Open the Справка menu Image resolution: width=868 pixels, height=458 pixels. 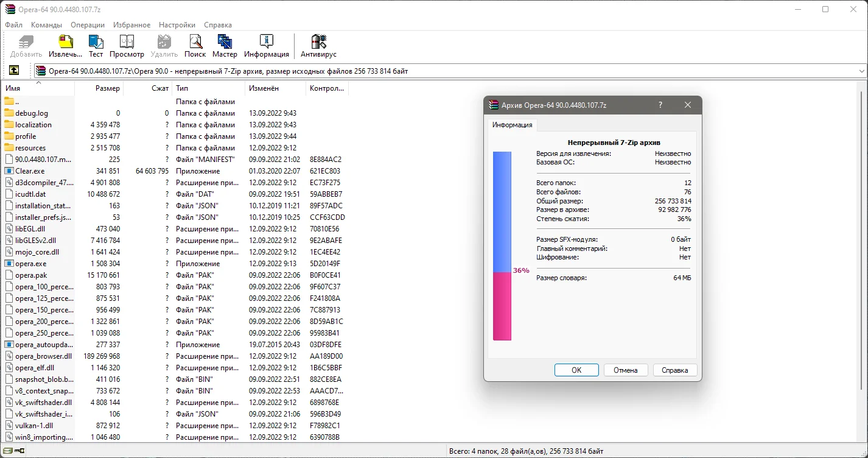pyautogui.click(x=218, y=25)
